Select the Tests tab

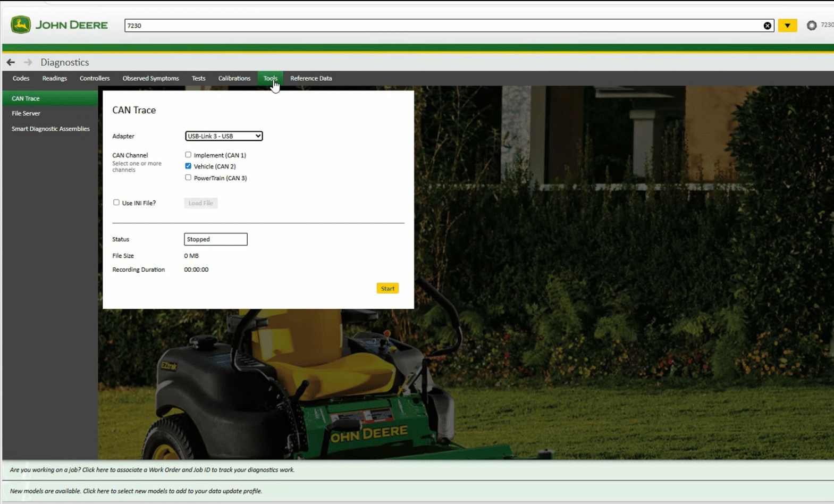point(198,78)
